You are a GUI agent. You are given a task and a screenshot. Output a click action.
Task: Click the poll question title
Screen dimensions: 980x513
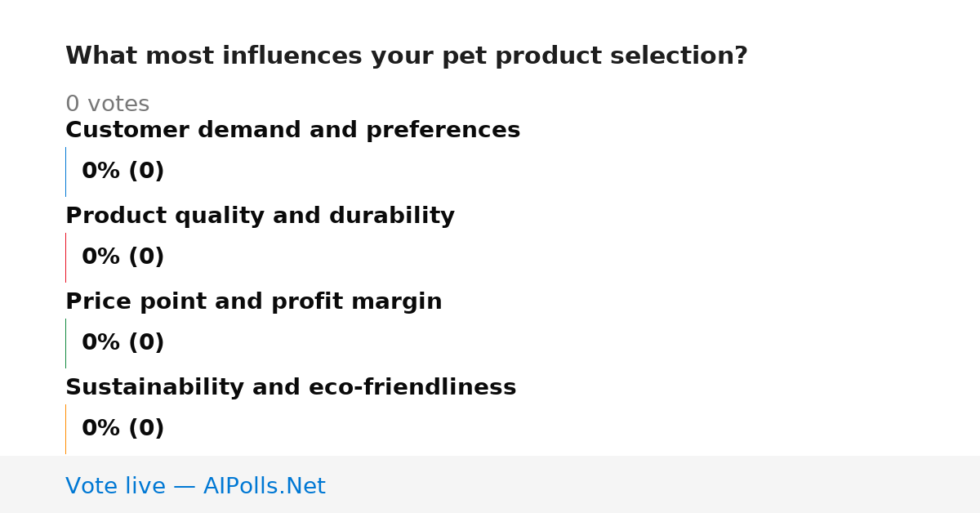(406, 56)
